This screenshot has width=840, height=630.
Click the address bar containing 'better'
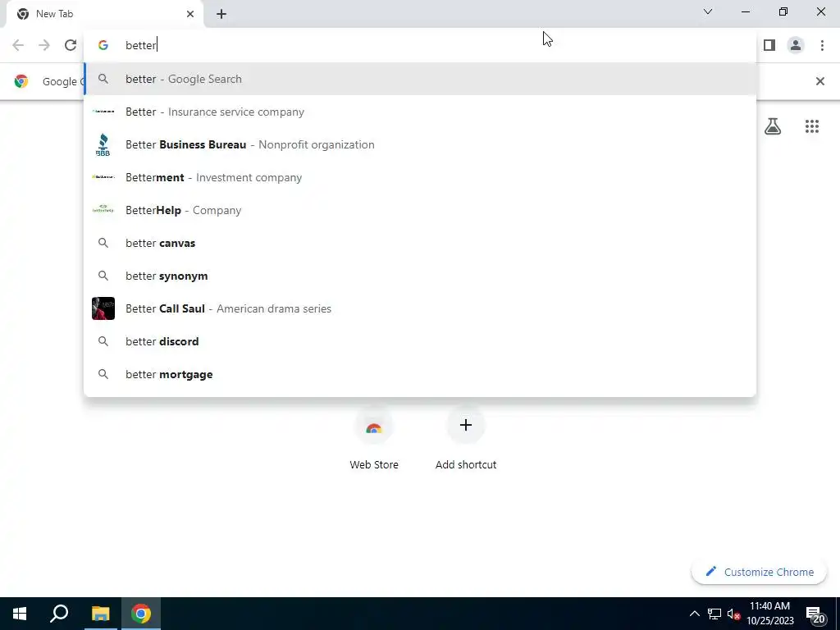(420, 45)
